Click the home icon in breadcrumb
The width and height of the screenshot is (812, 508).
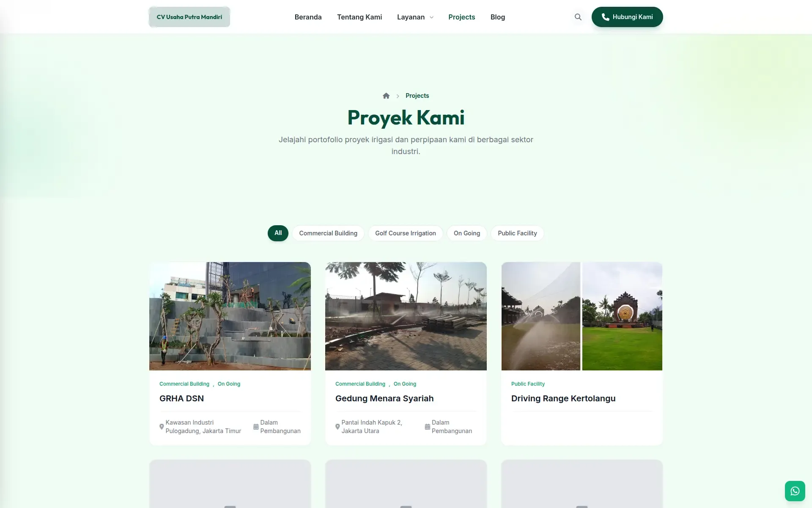[x=386, y=96]
